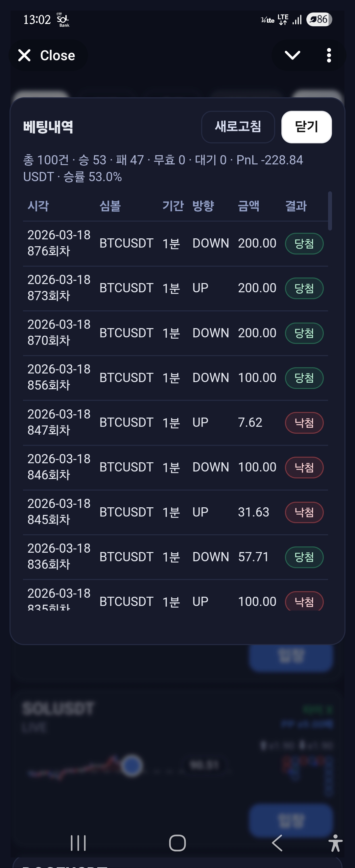Click the 당첨 badge for round 876
The width and height of the screenshot is (355, 868).
tap(304, 243)
